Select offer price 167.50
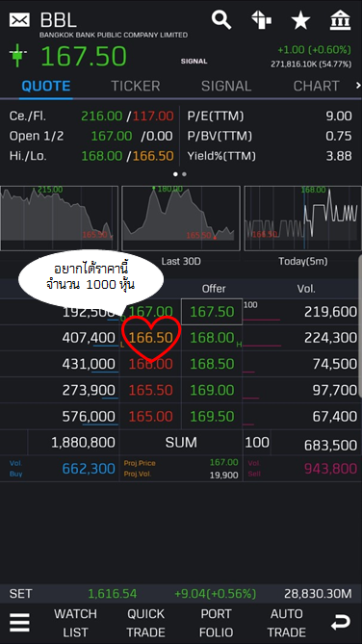Viewport: 362px width, 644px height. pos(212,312)
